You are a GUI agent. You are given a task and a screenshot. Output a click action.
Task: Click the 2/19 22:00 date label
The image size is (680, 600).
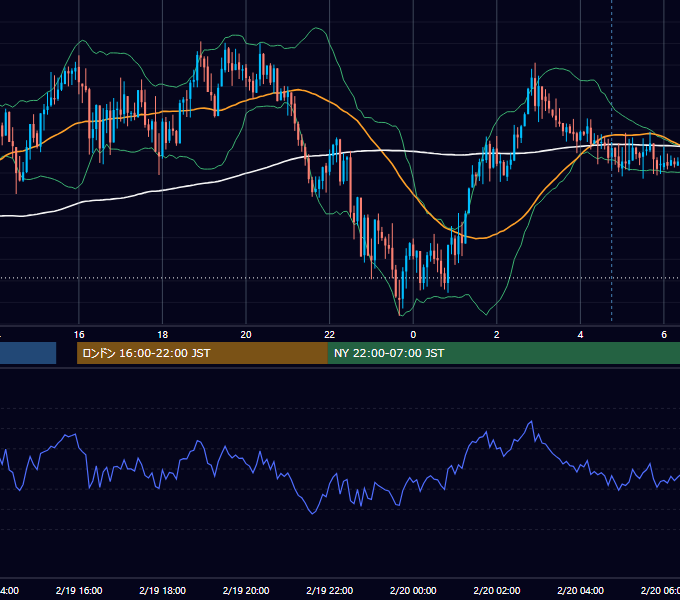coord(330,590)
